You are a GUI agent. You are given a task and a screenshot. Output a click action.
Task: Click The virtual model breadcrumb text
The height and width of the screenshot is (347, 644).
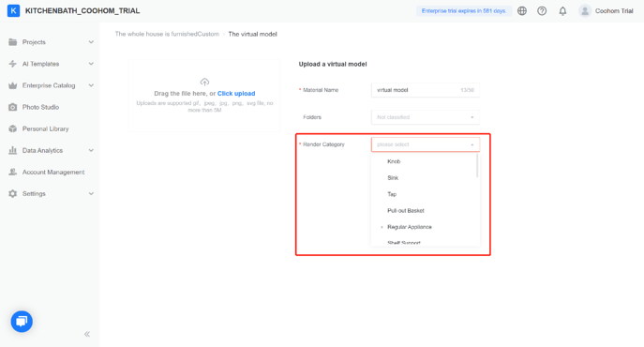(x=252, y=34)
